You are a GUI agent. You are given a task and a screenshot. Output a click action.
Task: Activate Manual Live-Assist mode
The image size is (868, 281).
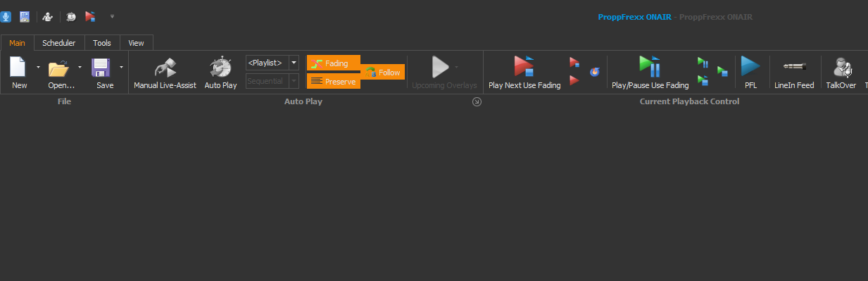pos(165,73)
